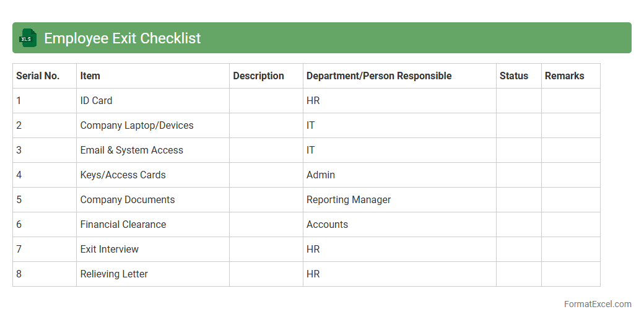Select the Reporting Manager cell
Viewport: 644px width, 322px height.
[x=349, y=200]
